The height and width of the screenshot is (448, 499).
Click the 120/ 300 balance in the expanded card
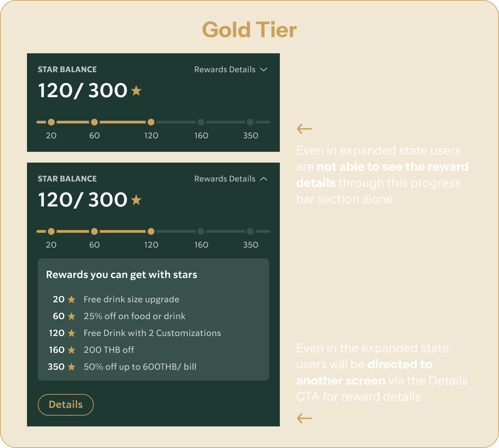83,200
